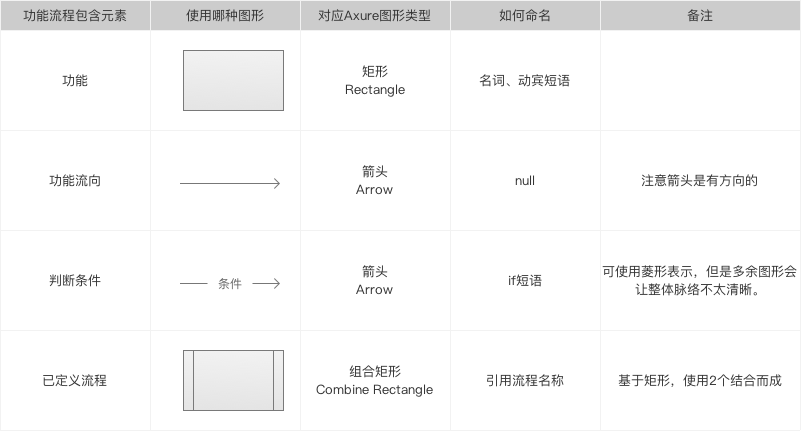Select the 备注 column header
Image resolution: width=801 pixels, height=431 pixels.
tap(700, 15)
